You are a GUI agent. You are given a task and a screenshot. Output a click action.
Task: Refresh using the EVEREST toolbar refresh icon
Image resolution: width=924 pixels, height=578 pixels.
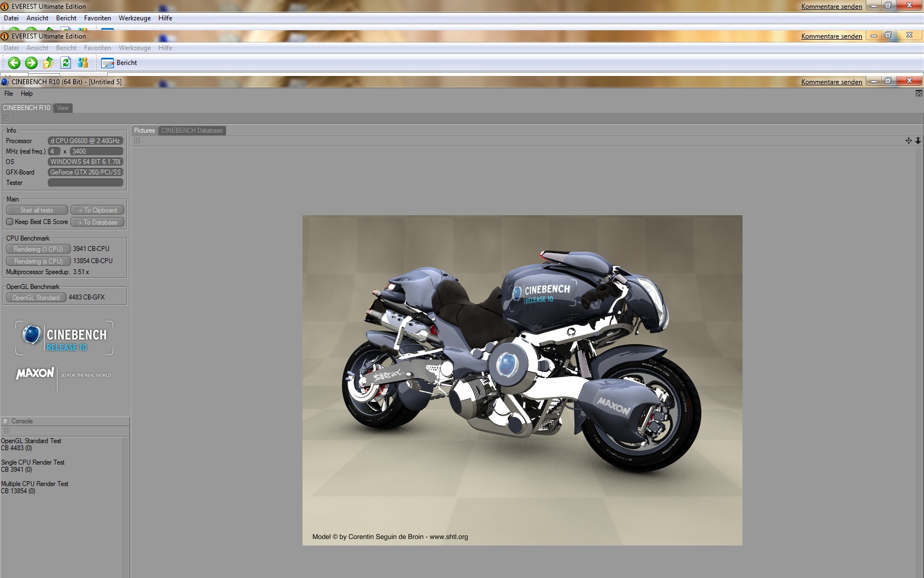(x=66, y=63)
